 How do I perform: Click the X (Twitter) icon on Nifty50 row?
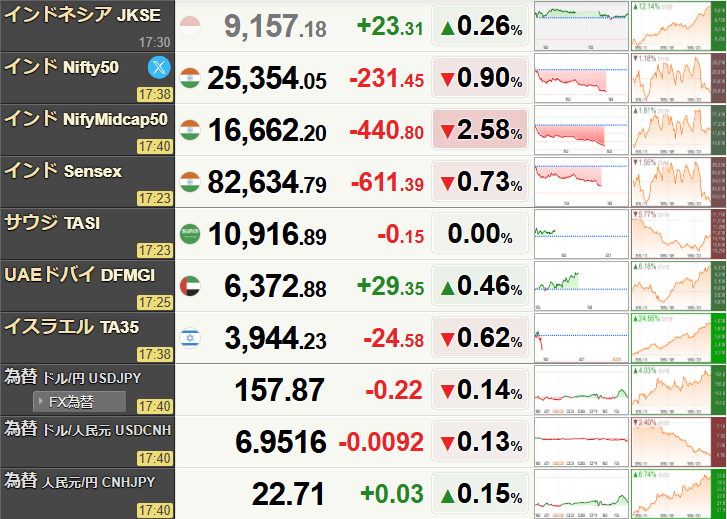[x=159, y=68]
